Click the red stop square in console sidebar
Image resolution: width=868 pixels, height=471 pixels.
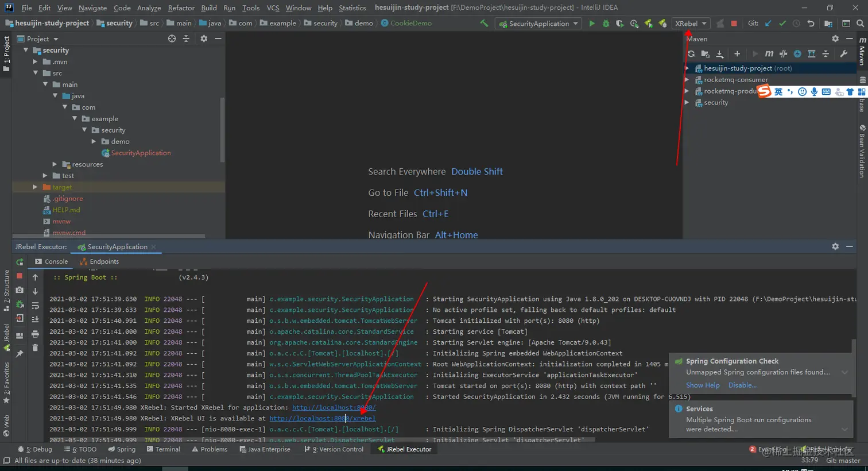(x=20, y=276)
